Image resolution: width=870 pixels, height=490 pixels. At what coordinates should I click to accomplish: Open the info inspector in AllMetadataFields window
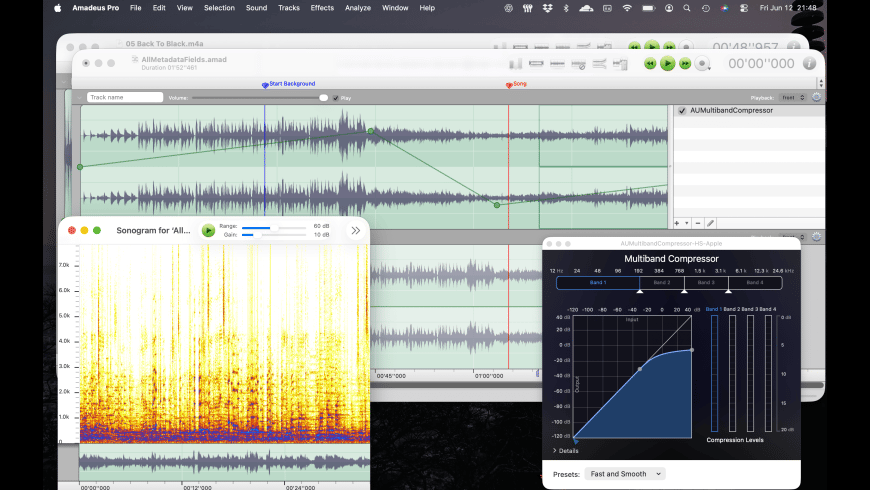(810, 63)
